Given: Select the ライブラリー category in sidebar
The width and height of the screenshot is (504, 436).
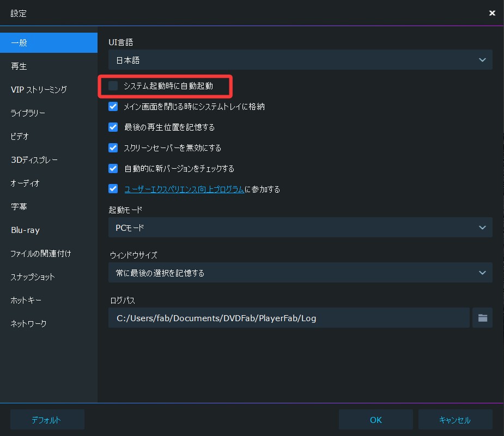Looking at the screenshot, I should tap(28, 113).
